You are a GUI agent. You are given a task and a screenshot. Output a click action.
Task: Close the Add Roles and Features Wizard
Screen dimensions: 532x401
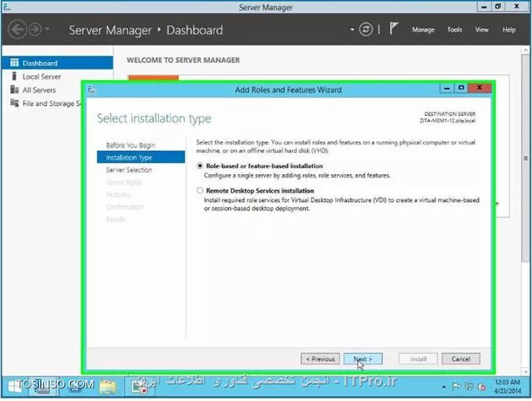479,88
